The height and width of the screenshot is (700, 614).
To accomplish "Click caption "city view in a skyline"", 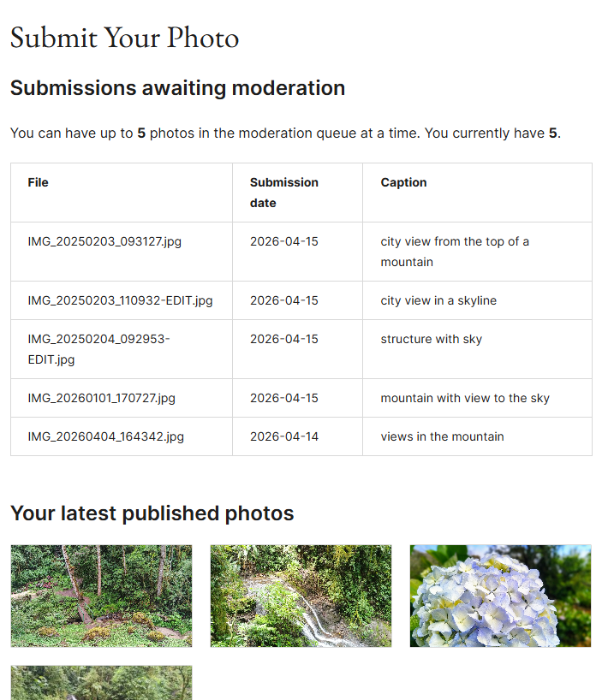I will pyautogui.click(x=438, y=300).
